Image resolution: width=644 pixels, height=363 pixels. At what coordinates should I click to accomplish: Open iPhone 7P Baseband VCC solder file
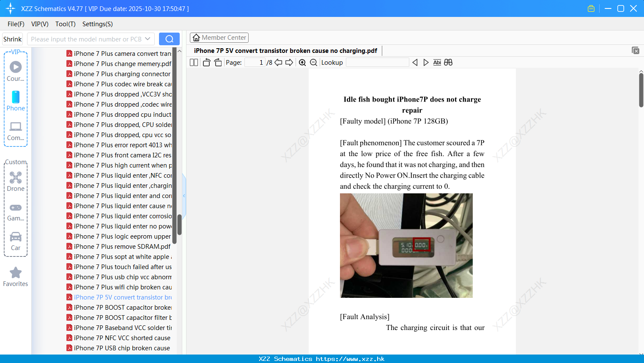click(119, 327)
